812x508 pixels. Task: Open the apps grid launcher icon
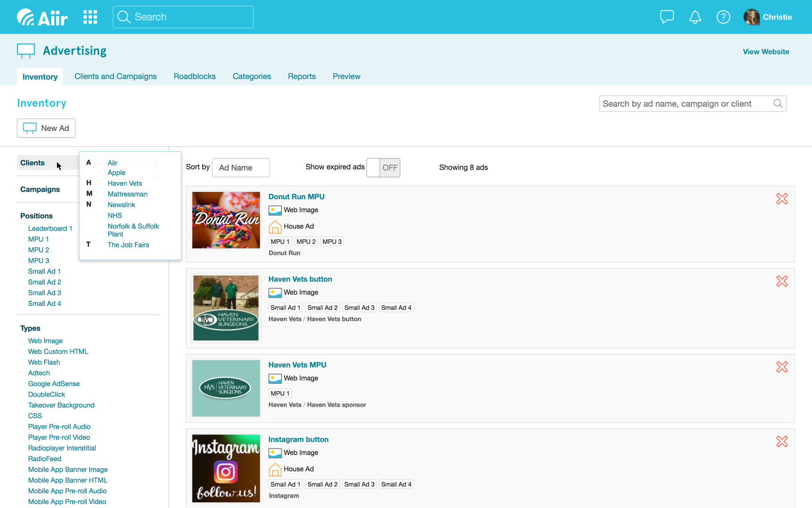pyautogui.click(x=90, y=17)
